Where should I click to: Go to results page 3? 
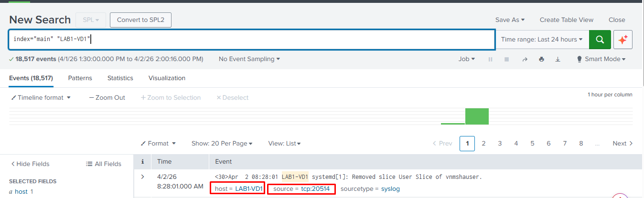click(x=500, y=143)
